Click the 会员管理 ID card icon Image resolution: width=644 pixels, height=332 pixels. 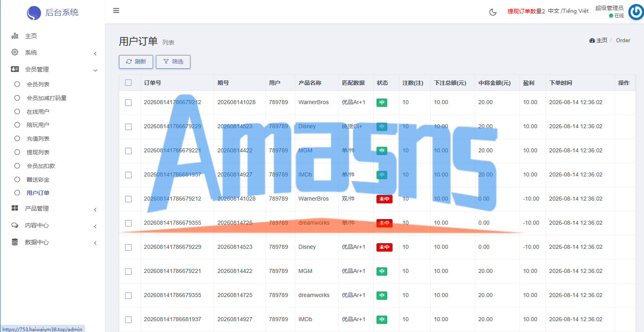point(15,69)
